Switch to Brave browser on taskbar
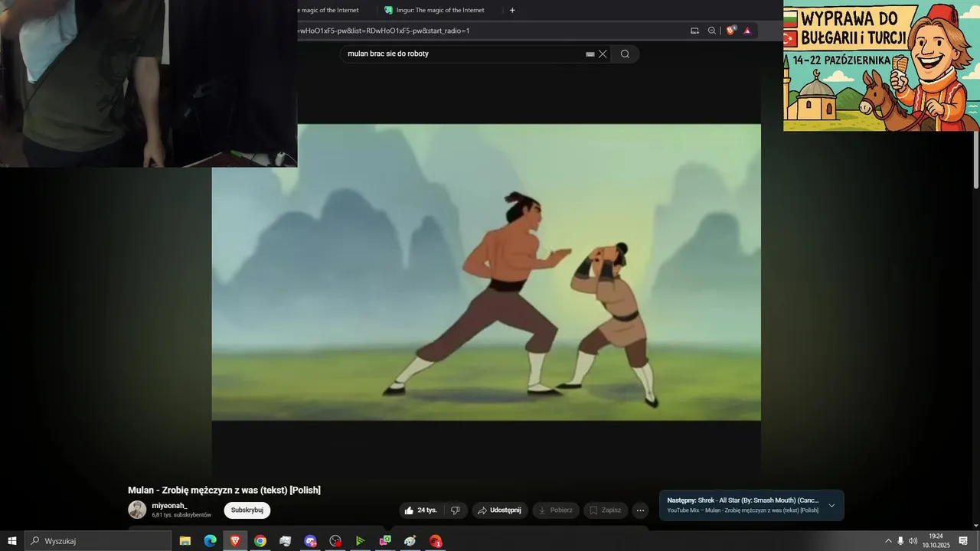Screen dimensions: 980x551 (235, 541)
